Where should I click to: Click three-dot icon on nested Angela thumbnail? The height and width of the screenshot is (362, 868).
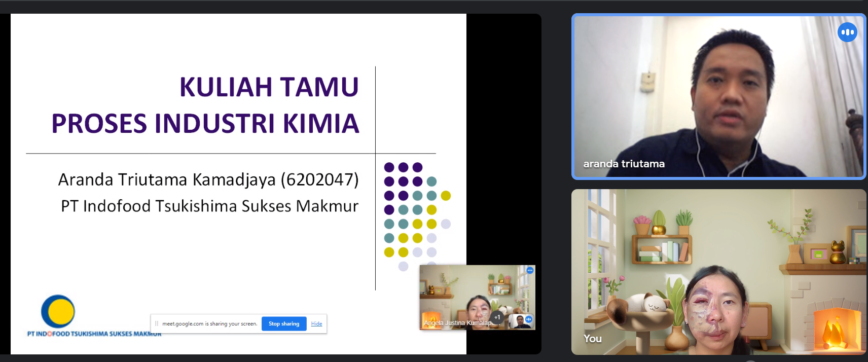pyautogui.click(x=530, y=270)
